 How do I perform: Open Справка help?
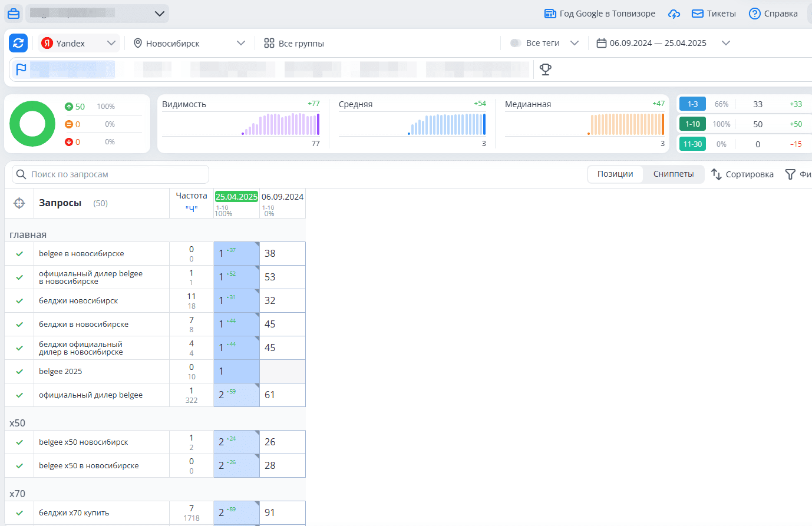(x=773, y=14)
